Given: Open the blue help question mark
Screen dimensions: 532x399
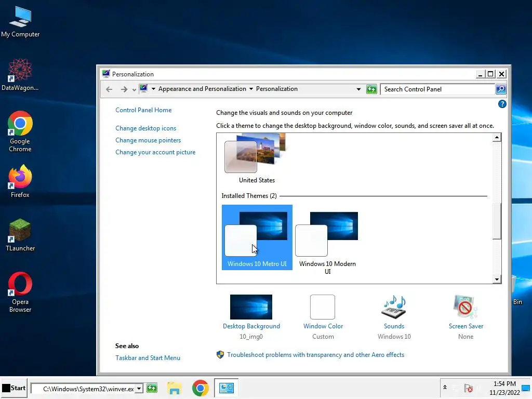Looking at the screenshot, I should coord(502,104).
